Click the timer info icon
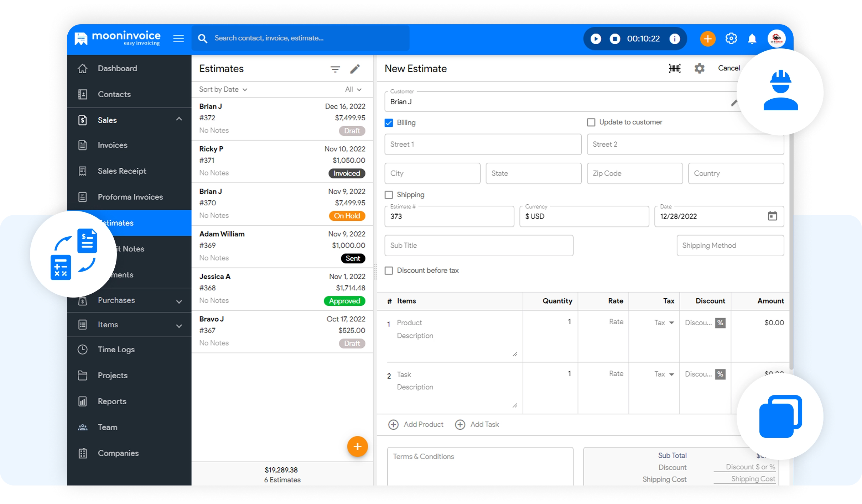The image size is (862, 504). click(675, 38)
